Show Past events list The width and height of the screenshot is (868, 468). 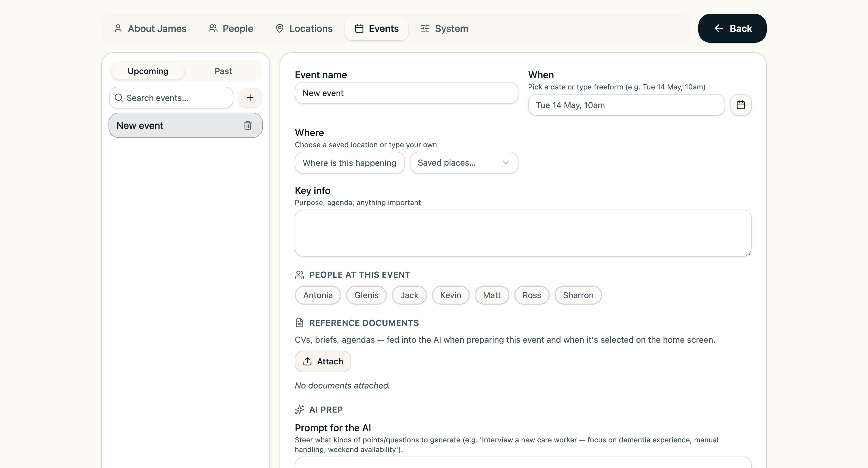223,71
